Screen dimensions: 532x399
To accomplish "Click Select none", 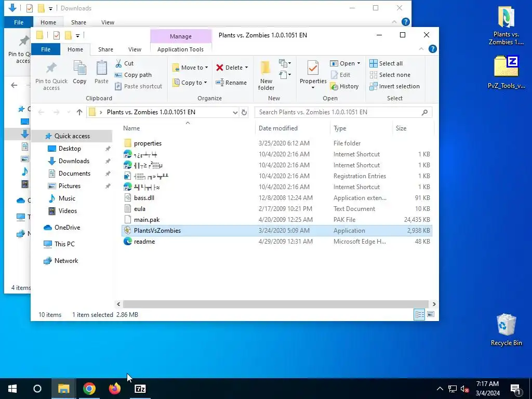I will [x=390, y=75].
